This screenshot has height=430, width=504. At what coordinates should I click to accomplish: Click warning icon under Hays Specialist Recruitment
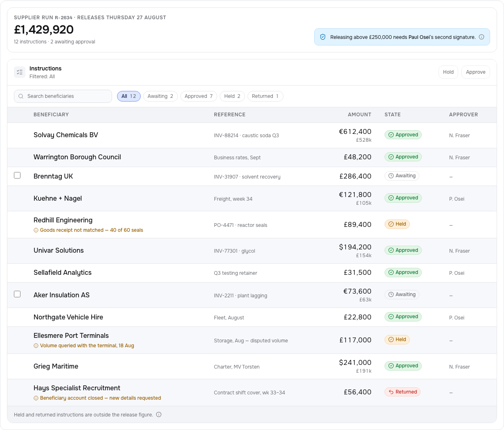coord(36,398)
